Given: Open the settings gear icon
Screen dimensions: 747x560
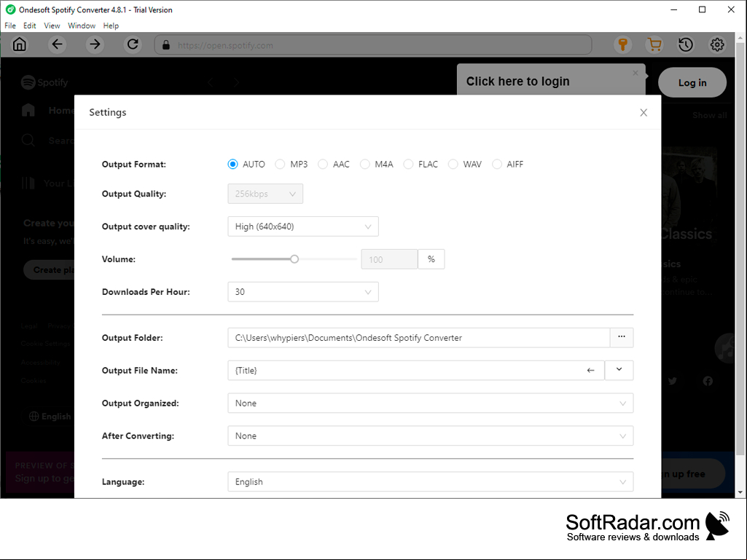Looking at the screenshot, I should coord(717,44).
